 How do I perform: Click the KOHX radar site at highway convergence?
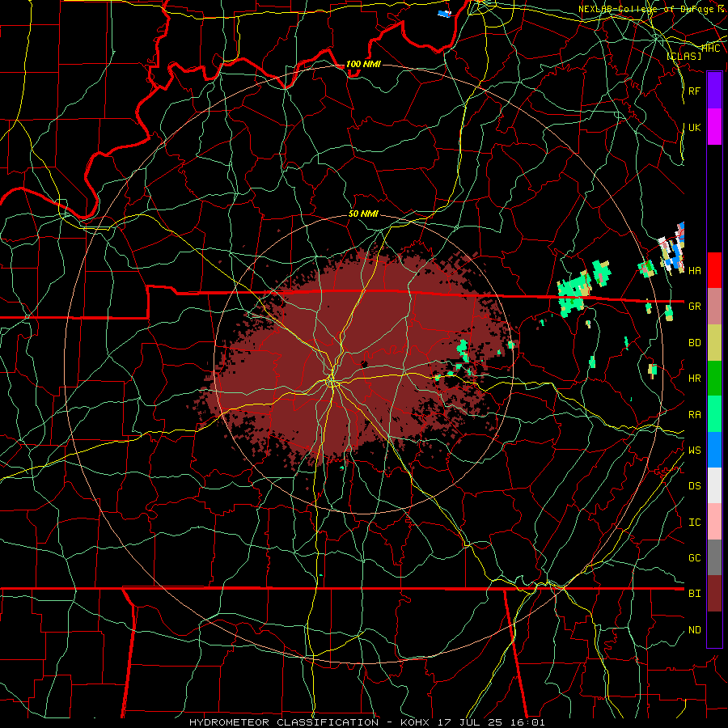tap(332, 382)
